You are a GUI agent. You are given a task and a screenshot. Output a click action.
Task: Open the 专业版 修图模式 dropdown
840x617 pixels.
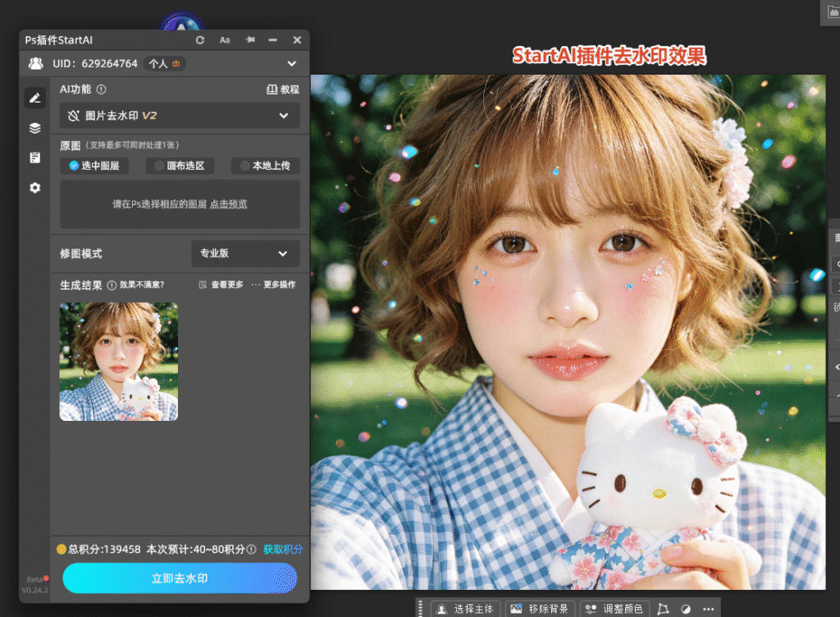pos(245,254)
